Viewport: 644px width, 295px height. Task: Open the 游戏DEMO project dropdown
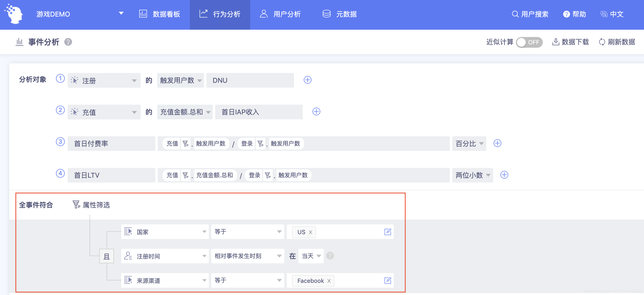click(121, 13)
